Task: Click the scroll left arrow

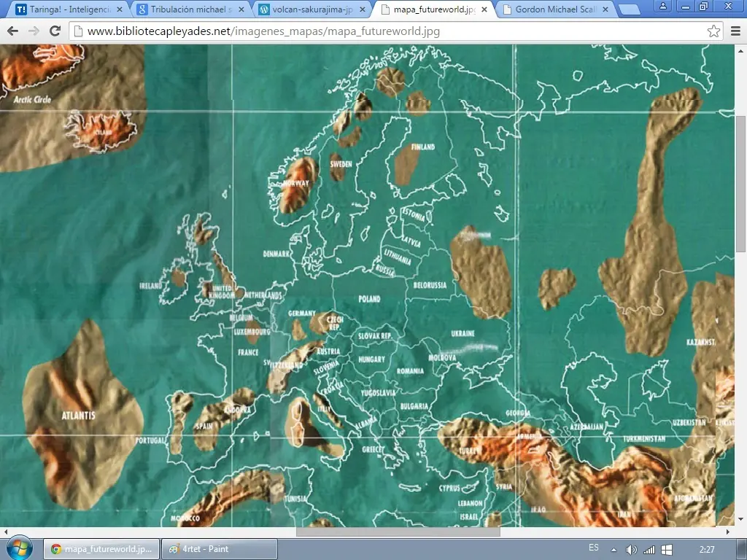Action: pyautogui.click(x=5, y=532)
